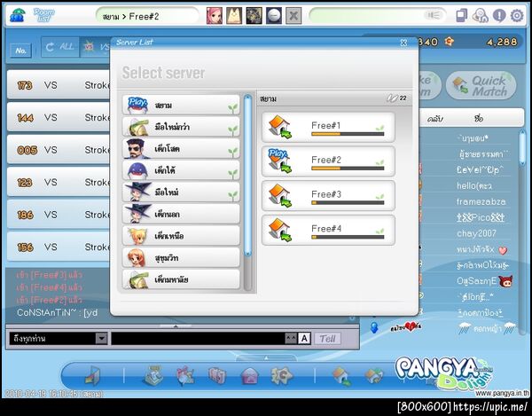The width and height of the screenshot is (532, 416).
Task: Click the server list scrollbar
Action: tap(247, 175)
